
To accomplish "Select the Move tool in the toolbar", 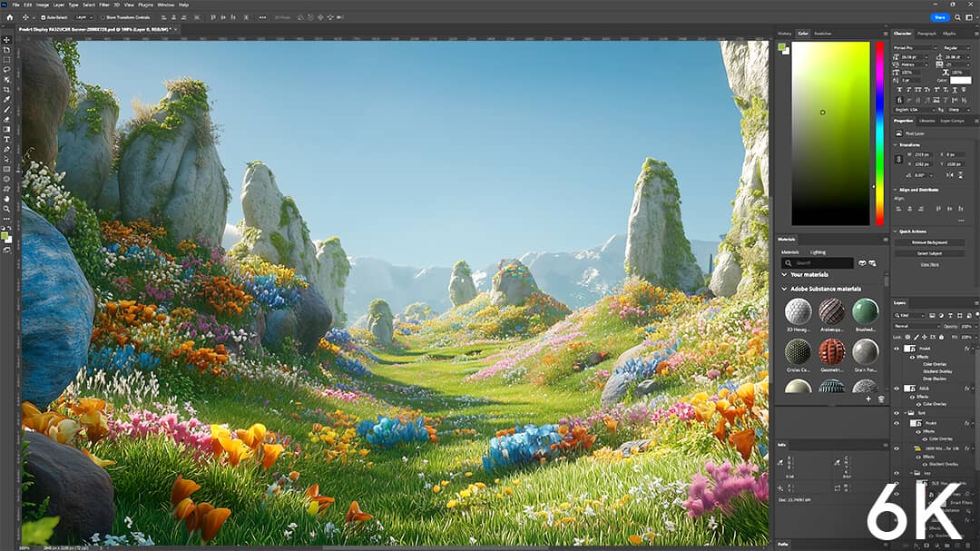I will (6, 40).
